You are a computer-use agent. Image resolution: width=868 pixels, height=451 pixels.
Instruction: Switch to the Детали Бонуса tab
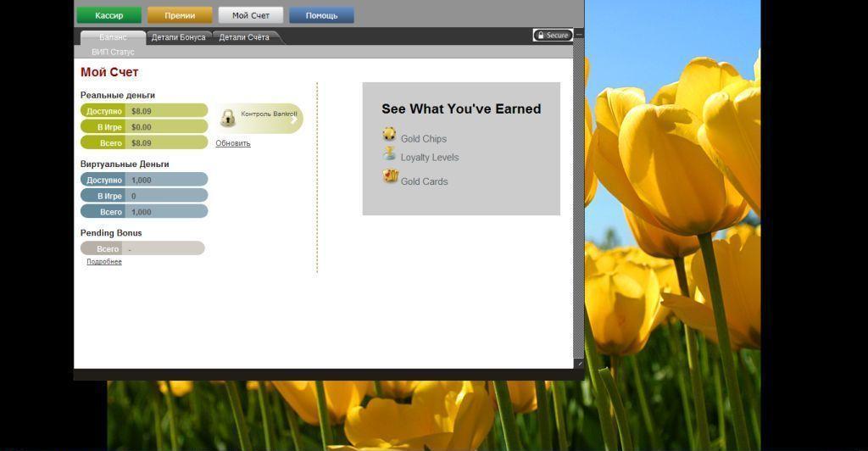coord(178,37)
